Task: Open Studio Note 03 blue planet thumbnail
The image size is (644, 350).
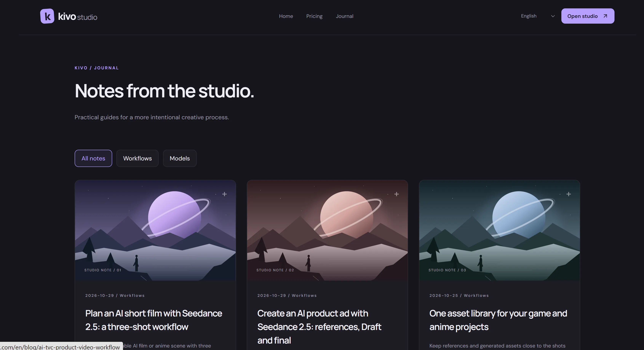Action: point(499,230)
